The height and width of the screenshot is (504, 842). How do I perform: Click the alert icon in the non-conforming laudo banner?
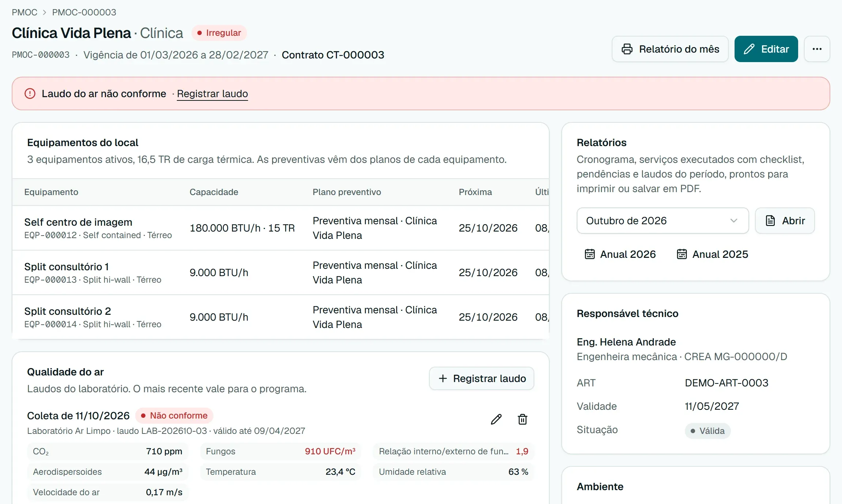coord(30,93)
